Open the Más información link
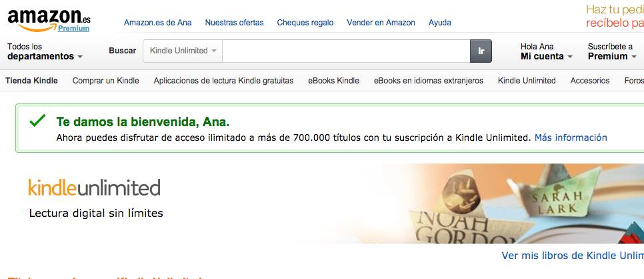This screenshot has width=644, height=279. (x=571, y=137)
